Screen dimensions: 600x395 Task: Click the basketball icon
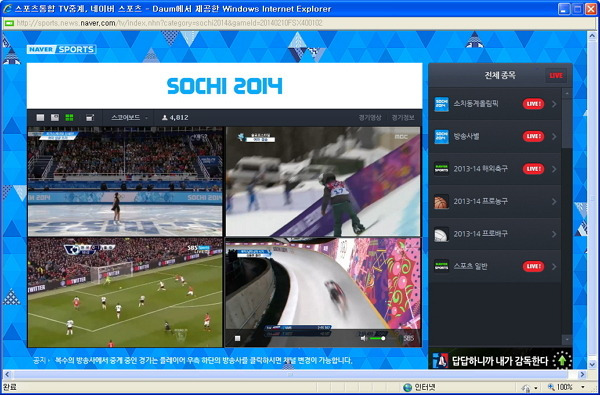441,202
